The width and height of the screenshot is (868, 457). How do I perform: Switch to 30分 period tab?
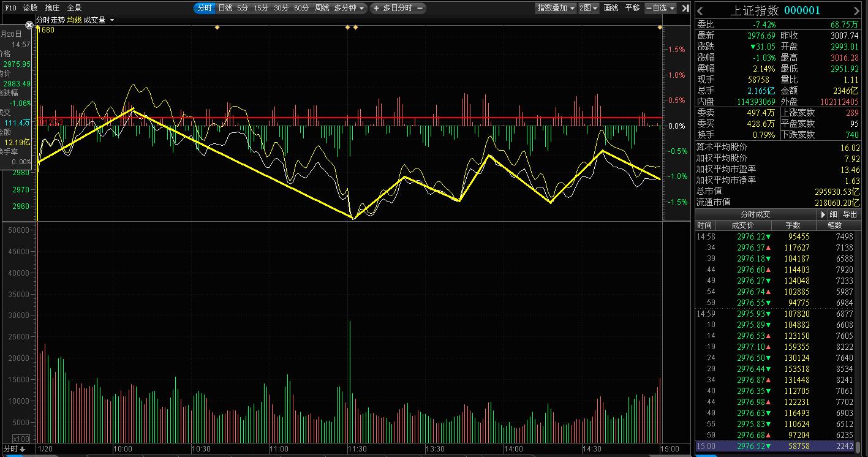point(281,8)
